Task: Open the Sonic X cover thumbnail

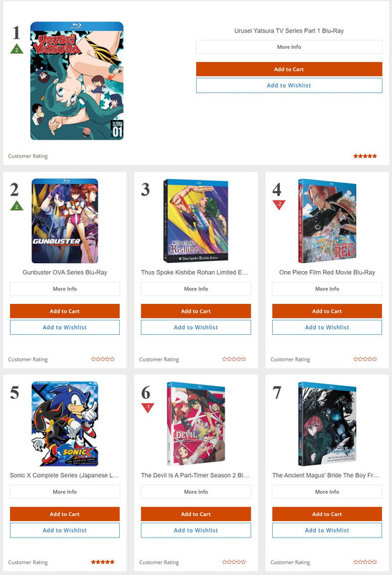Action: pyautogui.click(x=65, y=423)
